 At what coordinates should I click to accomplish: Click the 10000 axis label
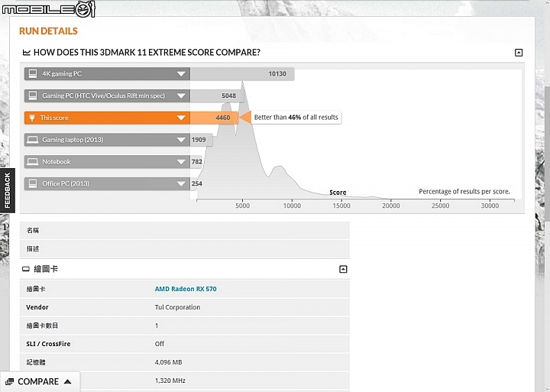pos(292,206)
